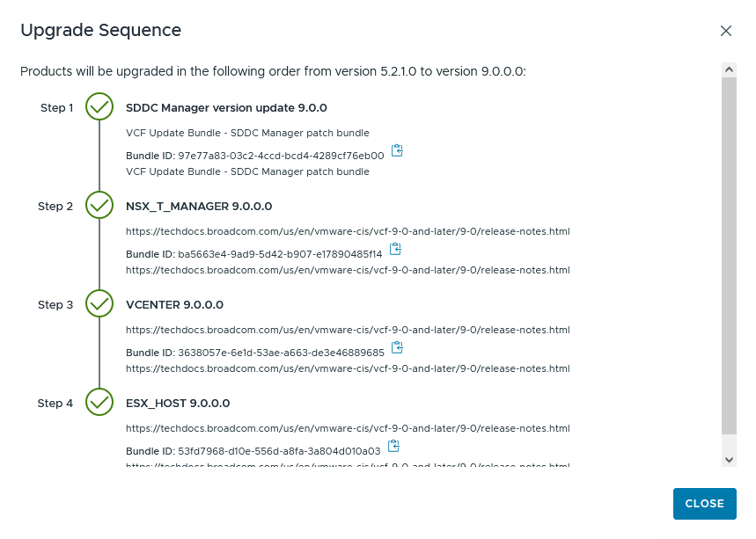Copy SDDC Manager bundle ID to clipboard
Image resolution: width=756 pixels, height=539 pixels.
point(397,151)
